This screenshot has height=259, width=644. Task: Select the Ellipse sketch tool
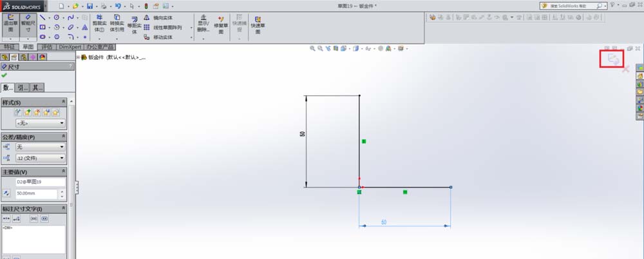point(71,27)
